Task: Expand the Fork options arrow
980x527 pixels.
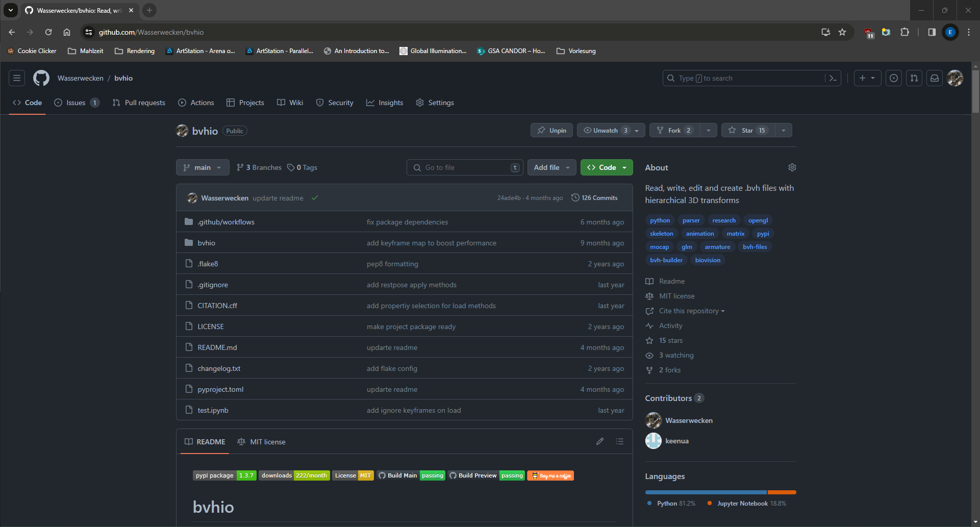Action: 709,131
